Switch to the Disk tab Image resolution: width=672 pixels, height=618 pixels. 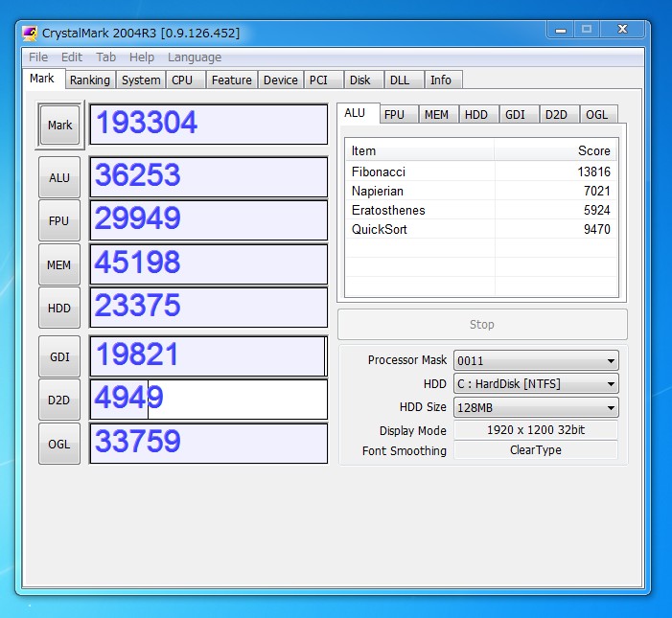pos(363,80)
